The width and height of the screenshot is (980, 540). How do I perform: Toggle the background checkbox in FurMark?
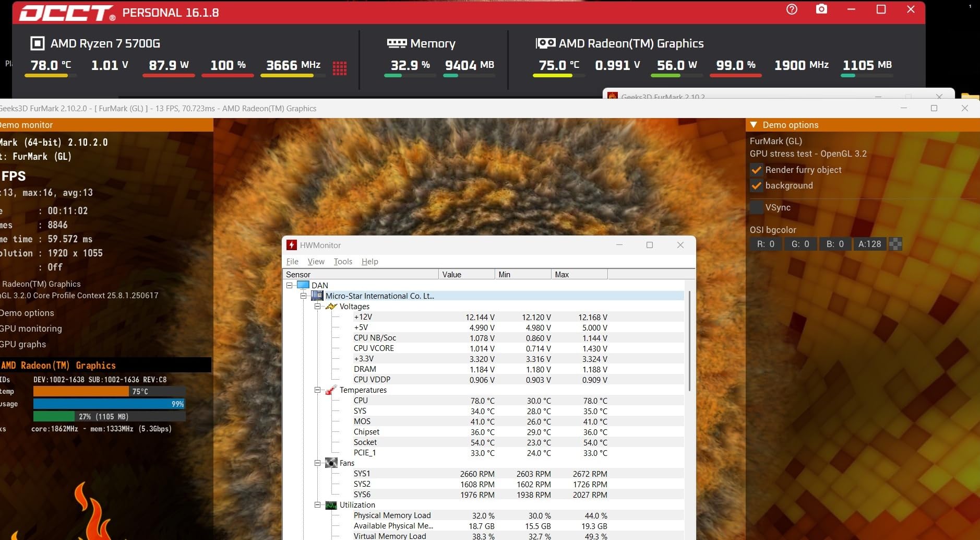(x=756, y=185)
